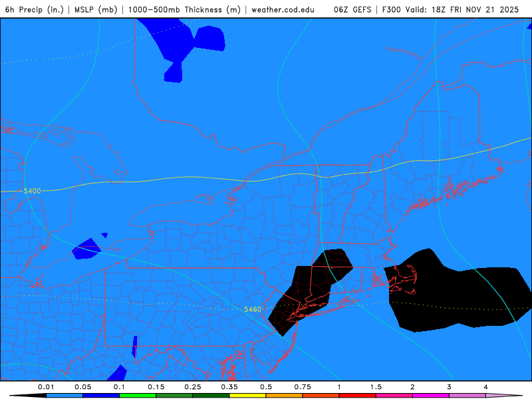Click the weather.cod.edu text
This screenshot has height=399, width=532.
(283, 9)
